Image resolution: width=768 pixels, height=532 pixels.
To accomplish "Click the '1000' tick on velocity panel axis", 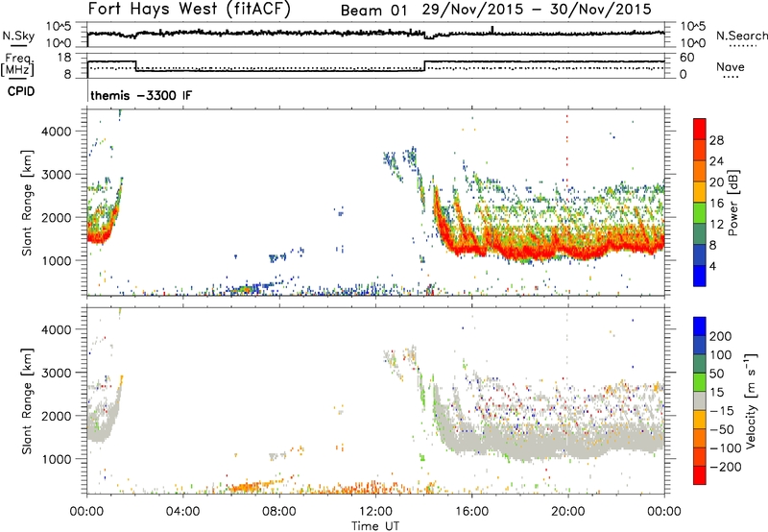I will tap(57, 459).
